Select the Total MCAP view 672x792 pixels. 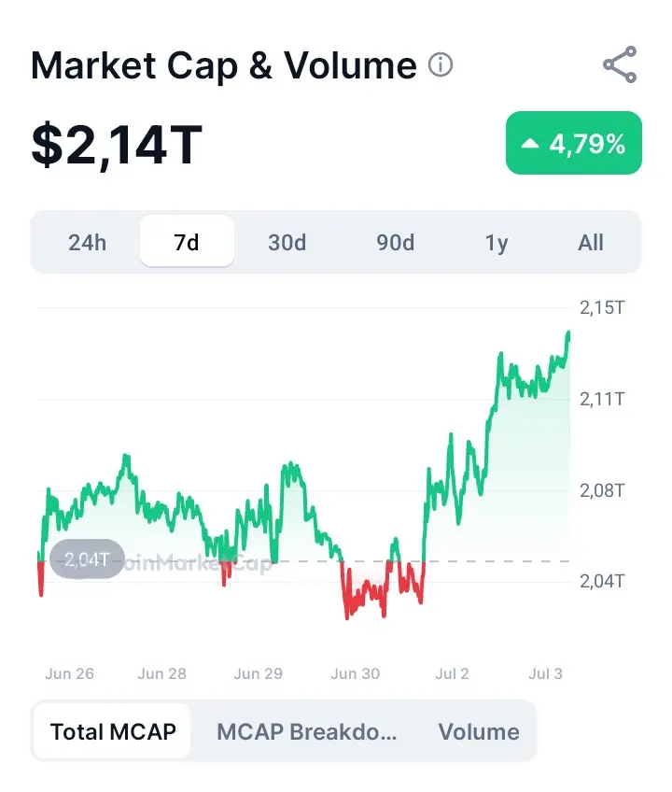[112, 731]
